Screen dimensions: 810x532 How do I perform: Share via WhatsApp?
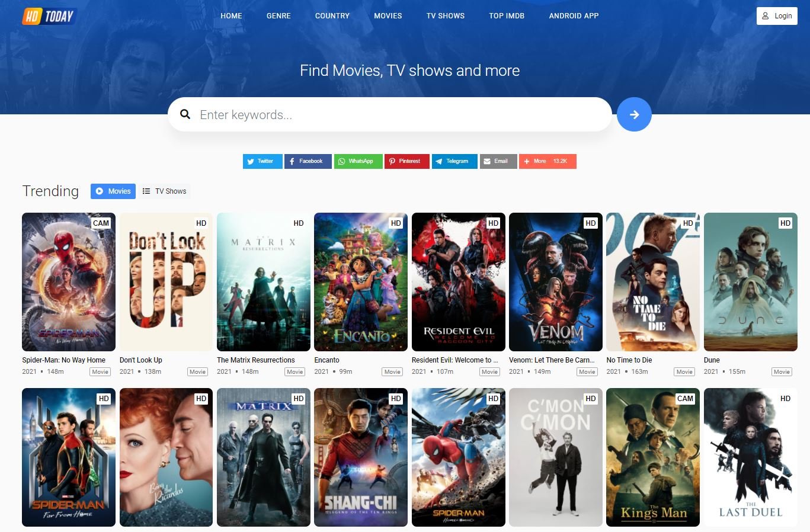pos(357,161)
